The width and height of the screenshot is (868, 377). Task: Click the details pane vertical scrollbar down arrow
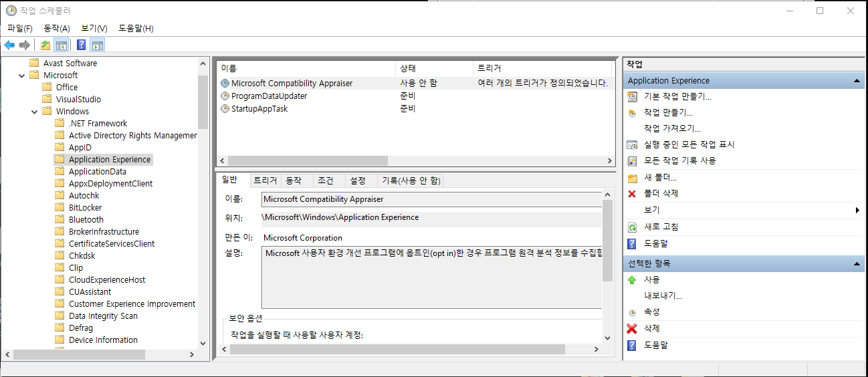click(x=607, y=338)
